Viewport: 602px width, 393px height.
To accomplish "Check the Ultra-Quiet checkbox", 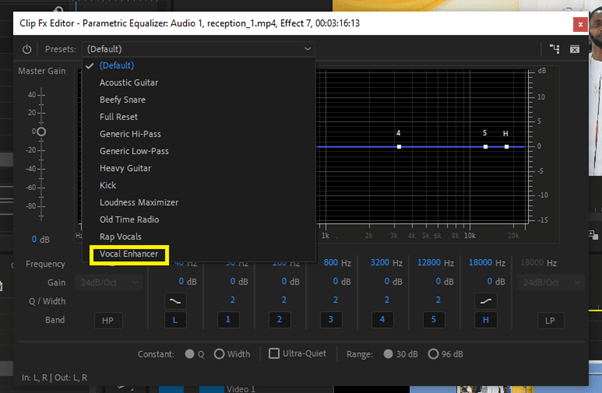I will [x=274, y=353].
